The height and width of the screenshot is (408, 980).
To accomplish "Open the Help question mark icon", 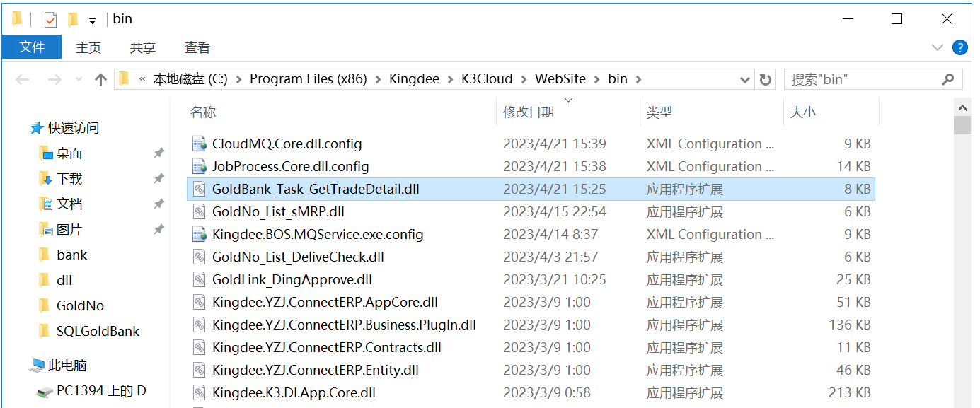I will pyautogui.click(x=959, y=47).
